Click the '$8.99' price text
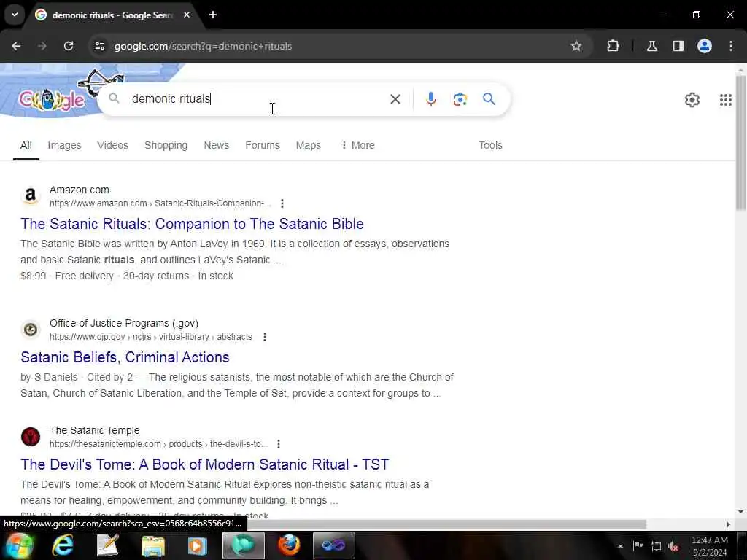The height and width of the screenshot is (560, 747). pyautogui.click(x=34, y=276)
